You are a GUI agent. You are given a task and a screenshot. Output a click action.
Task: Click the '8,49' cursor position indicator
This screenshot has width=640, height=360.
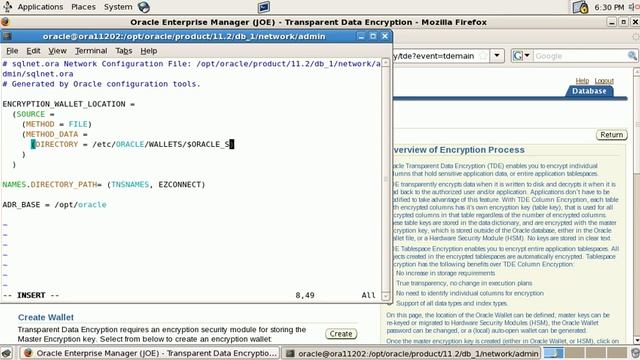pos(305,295)
